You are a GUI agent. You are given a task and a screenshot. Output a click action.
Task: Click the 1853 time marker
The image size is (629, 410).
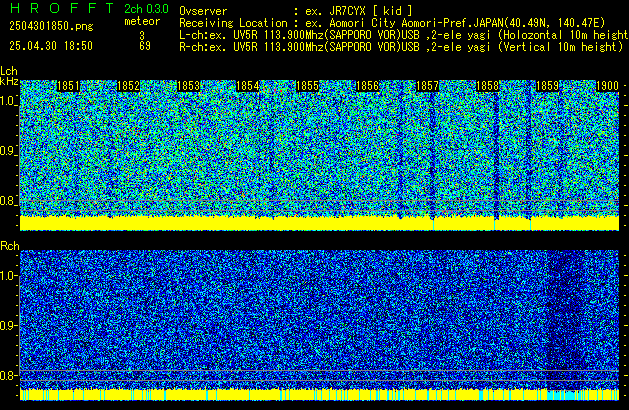click(x=188, y=86)
